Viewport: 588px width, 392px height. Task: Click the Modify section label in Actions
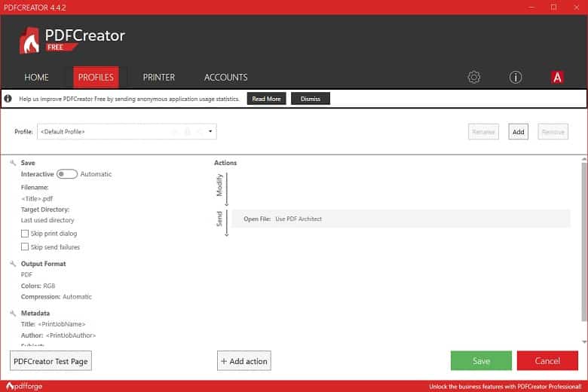(219, 185)
